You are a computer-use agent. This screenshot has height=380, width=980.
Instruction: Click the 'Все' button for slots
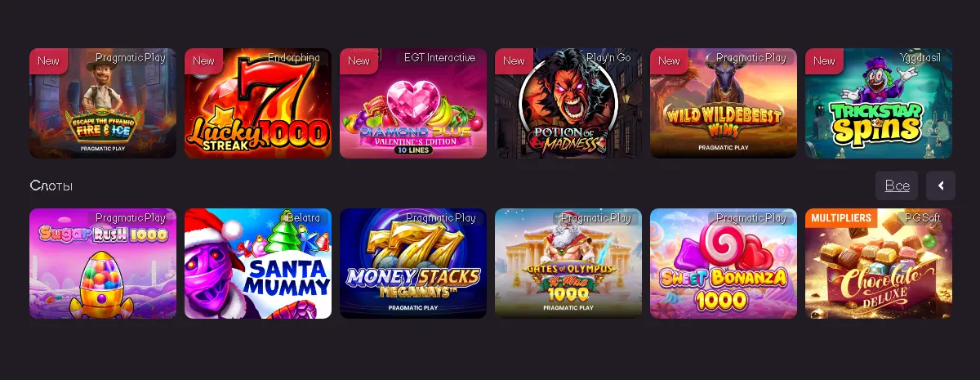(897, 186)
